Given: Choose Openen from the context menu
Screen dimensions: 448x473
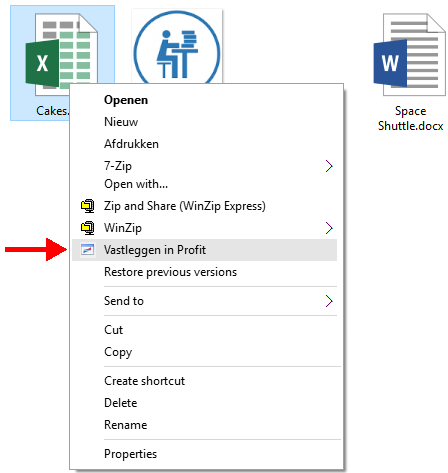Looking at the screenshot, I should [x=205, y=100].
